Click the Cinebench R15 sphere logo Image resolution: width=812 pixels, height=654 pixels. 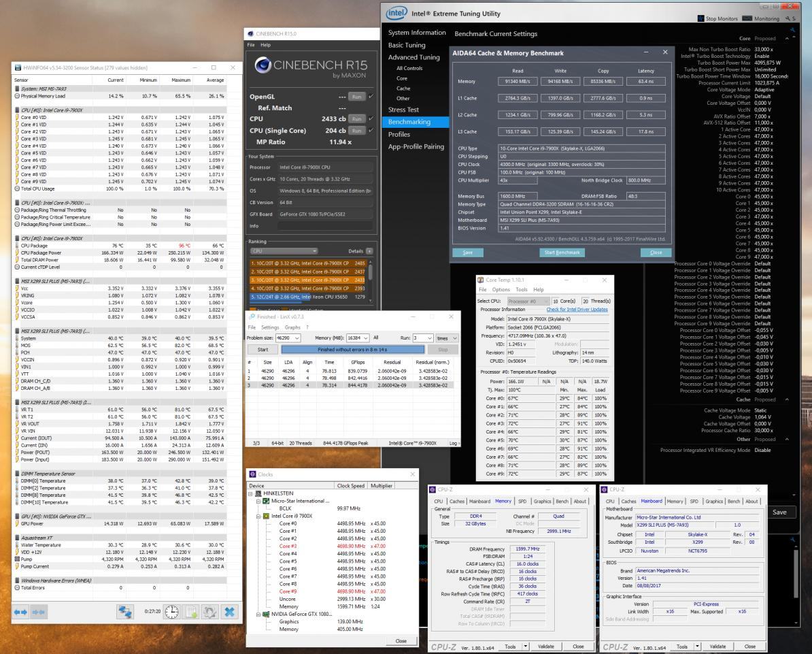tap(263, 65)
